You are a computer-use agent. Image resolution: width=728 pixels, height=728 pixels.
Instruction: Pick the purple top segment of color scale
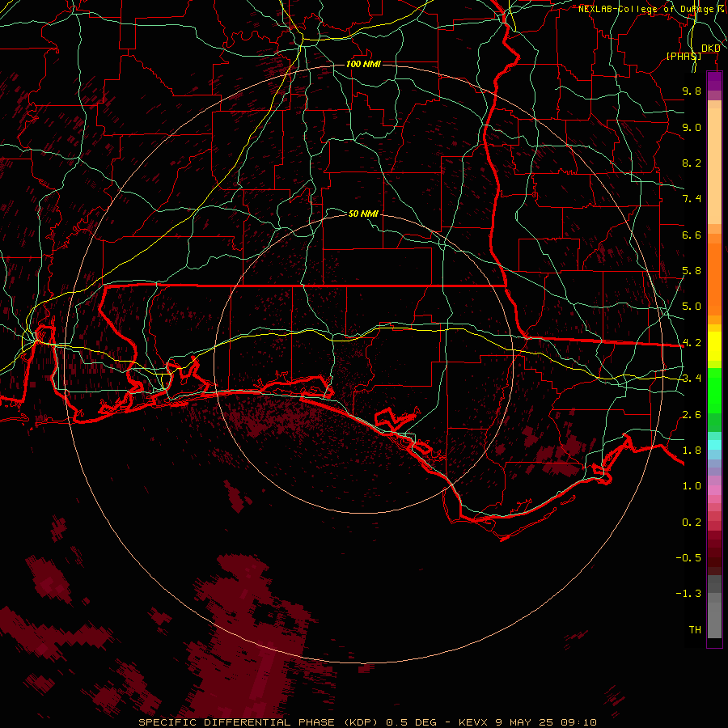click(714, 82)
